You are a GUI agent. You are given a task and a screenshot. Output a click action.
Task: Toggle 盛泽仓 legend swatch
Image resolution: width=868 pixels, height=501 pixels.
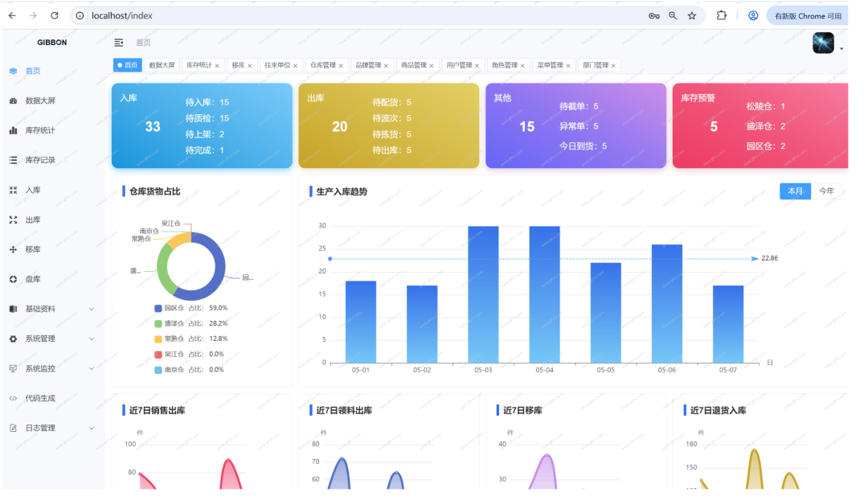pos(158,324)
